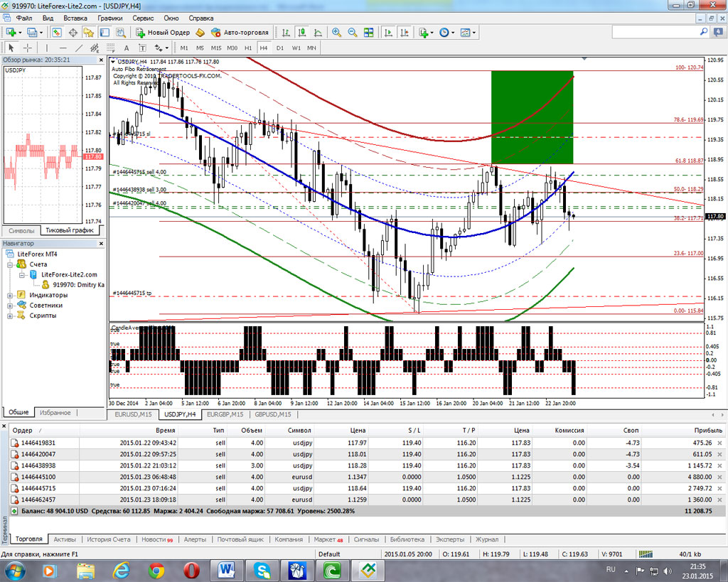Click the Zoom Out magnifier icon
The image size is (728, 582).
(x=351, y=33)
